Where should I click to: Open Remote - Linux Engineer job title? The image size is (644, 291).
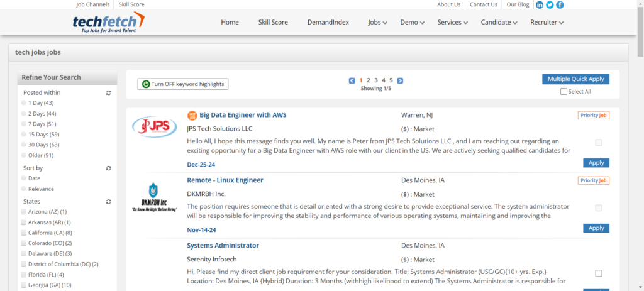tap(225, 180)
